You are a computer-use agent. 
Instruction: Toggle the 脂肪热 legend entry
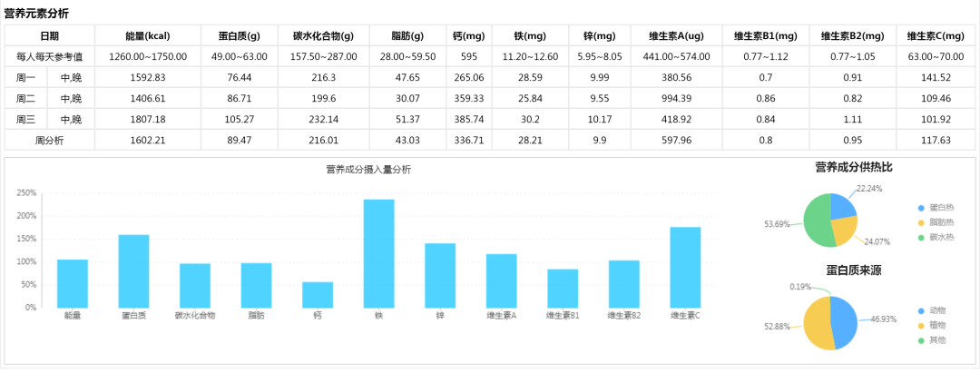pos(936,222)
